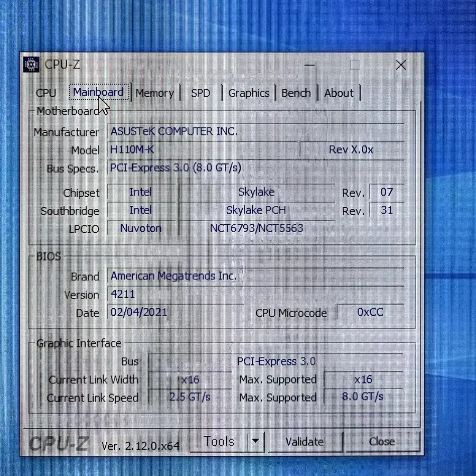Click the Close button at bottom
The width and height of the screenshot is (476, 476).
point(382,442)
